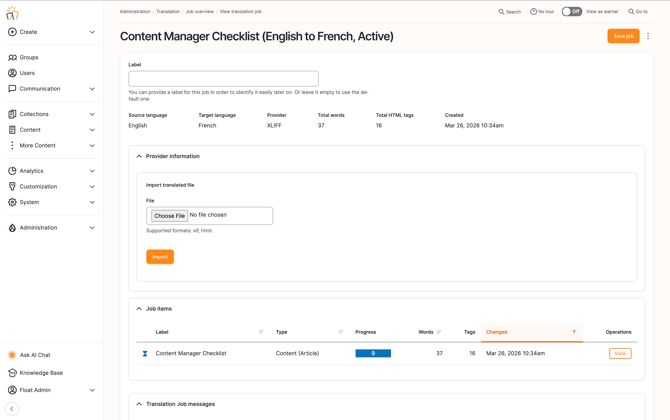The width and height of the screenshot is (670, 420).
Task: Click the Groups icon in sidebar
Action: click(12, 57)
